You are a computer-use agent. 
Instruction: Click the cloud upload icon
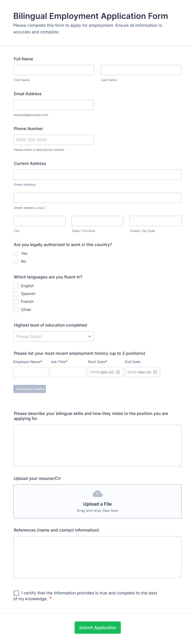point(98,494)
